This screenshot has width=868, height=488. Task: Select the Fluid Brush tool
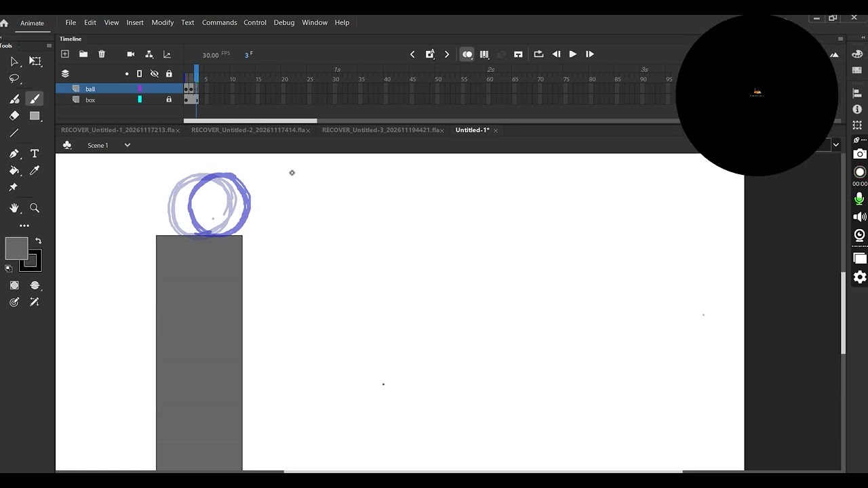click(x=14, y=99)
